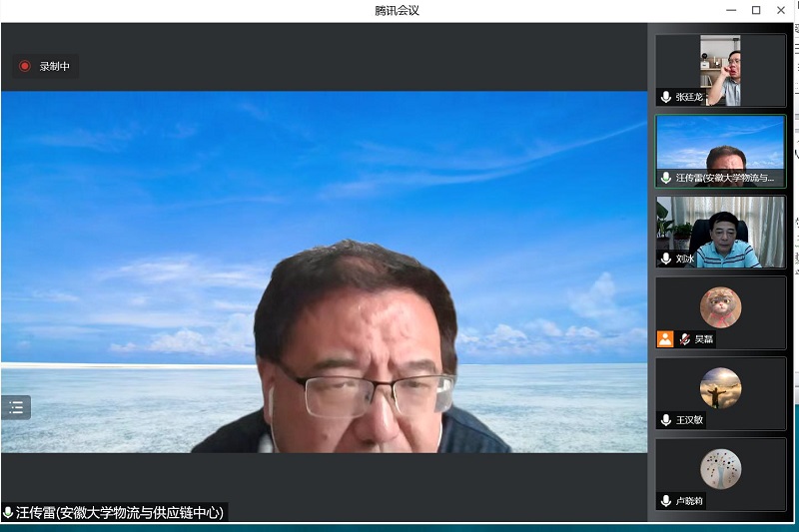This screenshot has width=799, height=532.
Task: Click the 腾讯会议 window title
Action: pos(396,10)
